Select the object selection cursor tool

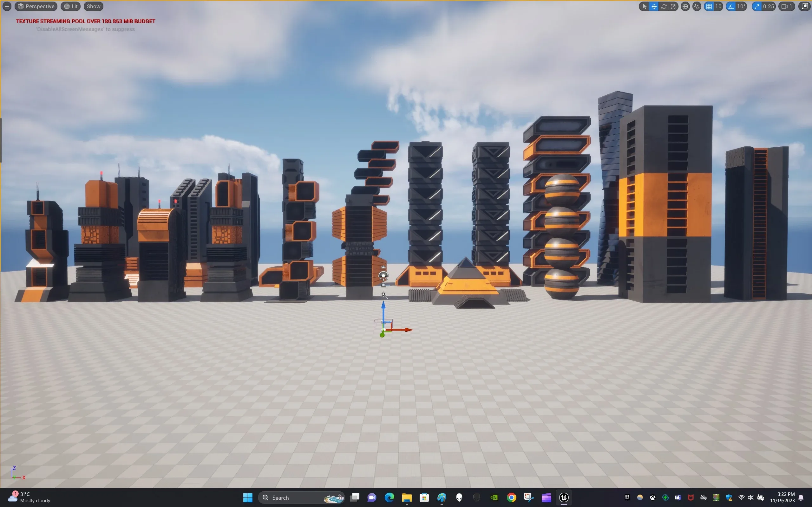644,6
